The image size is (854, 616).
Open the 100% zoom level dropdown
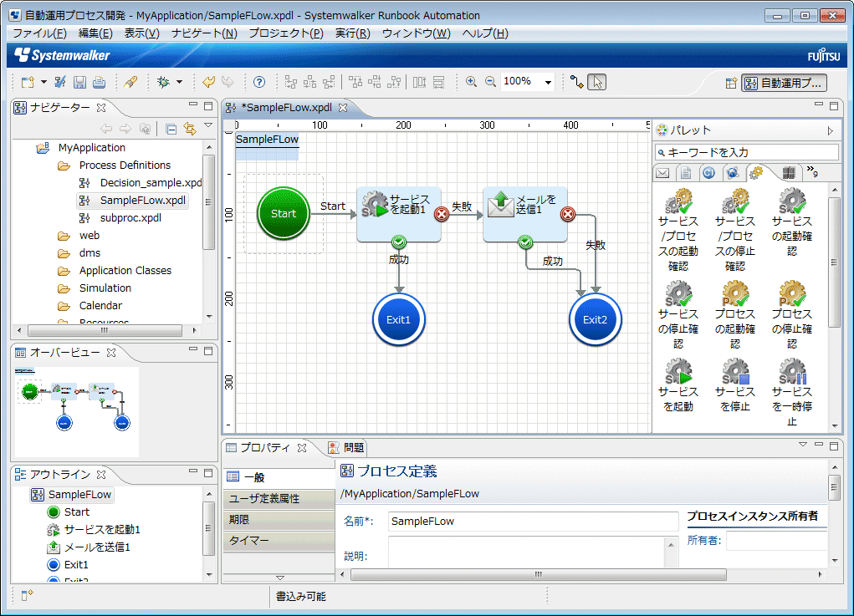click(549, 82)
